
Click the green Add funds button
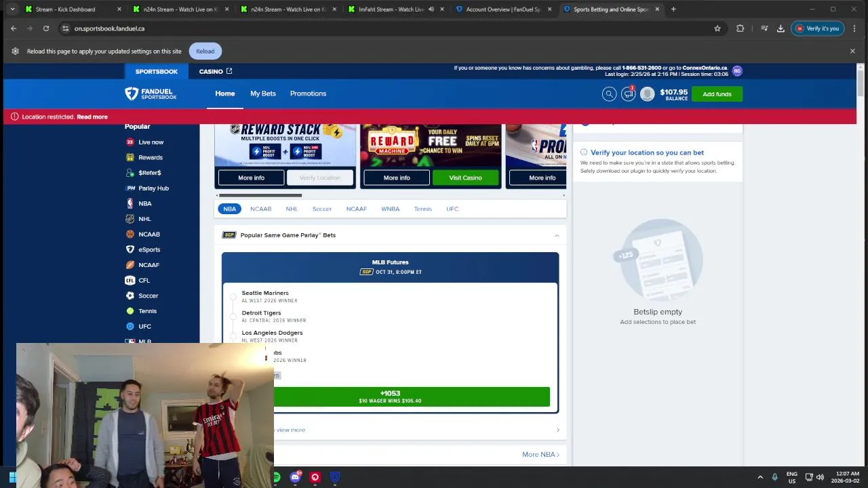[717, 94]
